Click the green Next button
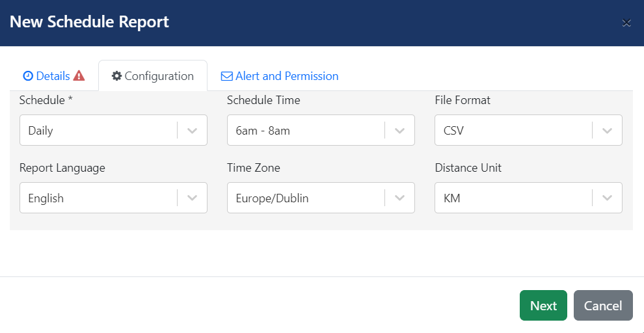 pos(543,306)
